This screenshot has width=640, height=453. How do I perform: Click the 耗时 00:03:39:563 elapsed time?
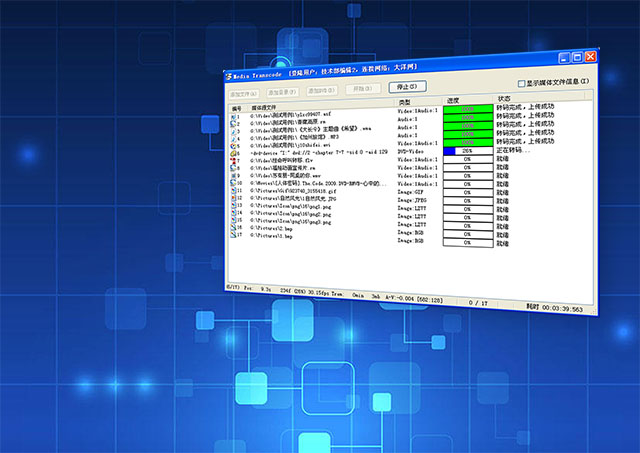tap(554, 308)
